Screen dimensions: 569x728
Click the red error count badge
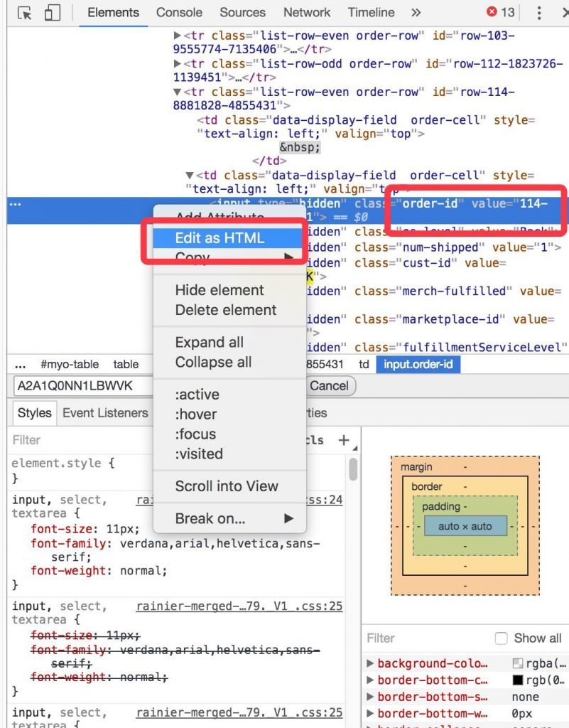tap(501, 13)
